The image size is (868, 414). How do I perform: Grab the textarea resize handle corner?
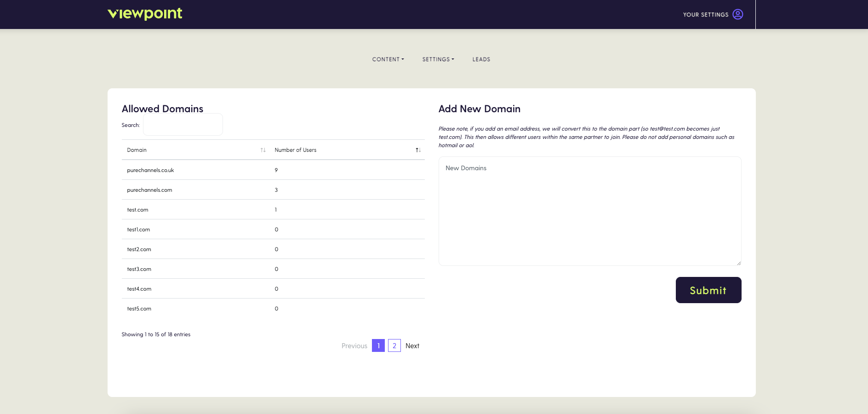[x=738, y=263]
